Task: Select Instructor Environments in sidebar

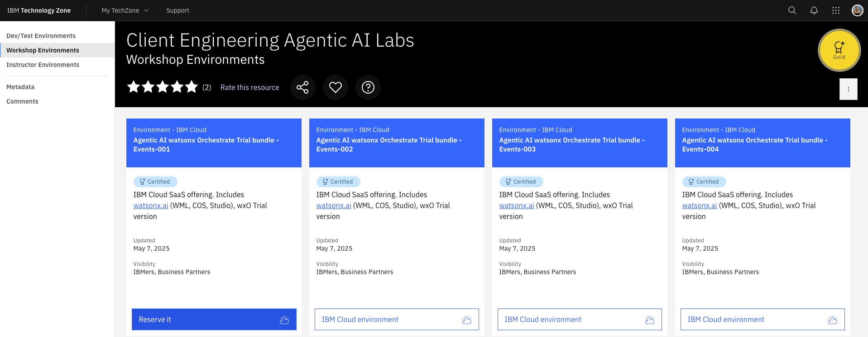Action: [x=57, y=65]
